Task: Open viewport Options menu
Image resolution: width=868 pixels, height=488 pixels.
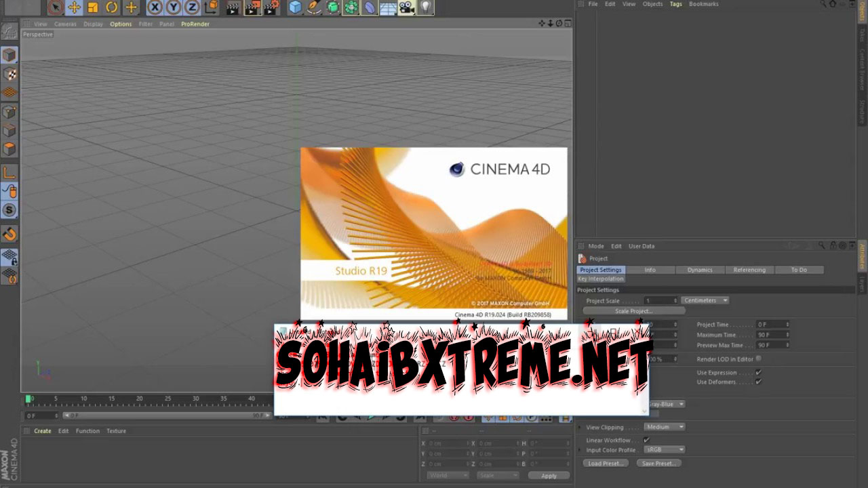Action: [121, 24]
